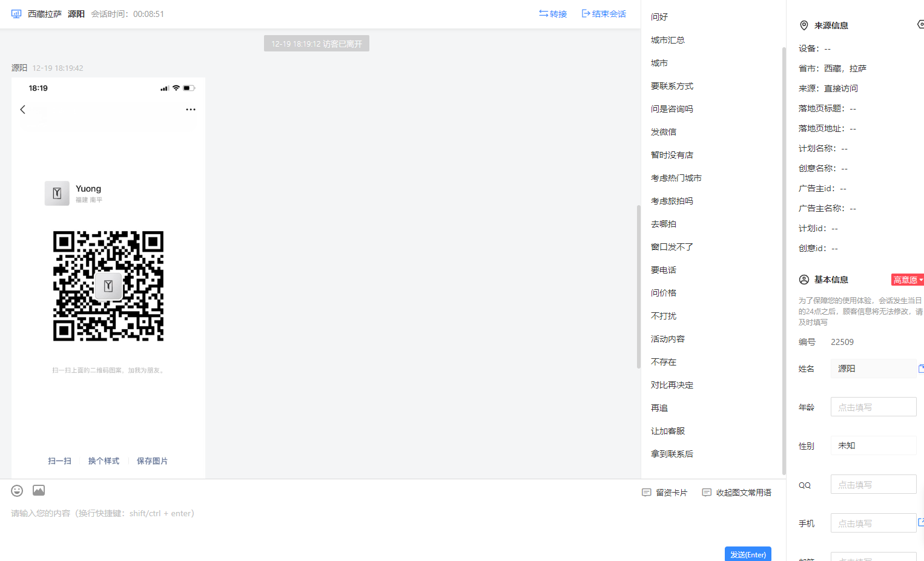Image resolution: width=924 pixels, height=561 pixels.
Task: Click the monitor icon beside 西藏拉萨
Action: pyautogui.click(x=16, y=13)
